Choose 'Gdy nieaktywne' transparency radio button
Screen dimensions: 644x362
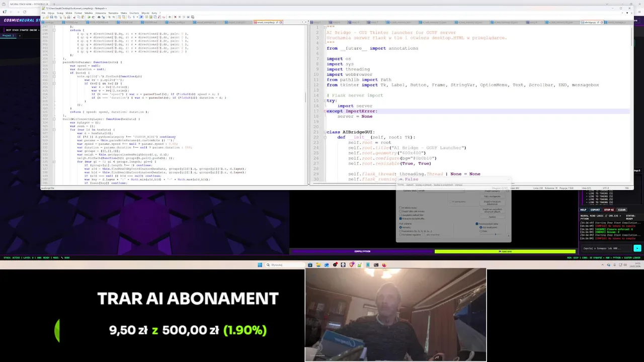pyautogui.click(x=480, y=227)
